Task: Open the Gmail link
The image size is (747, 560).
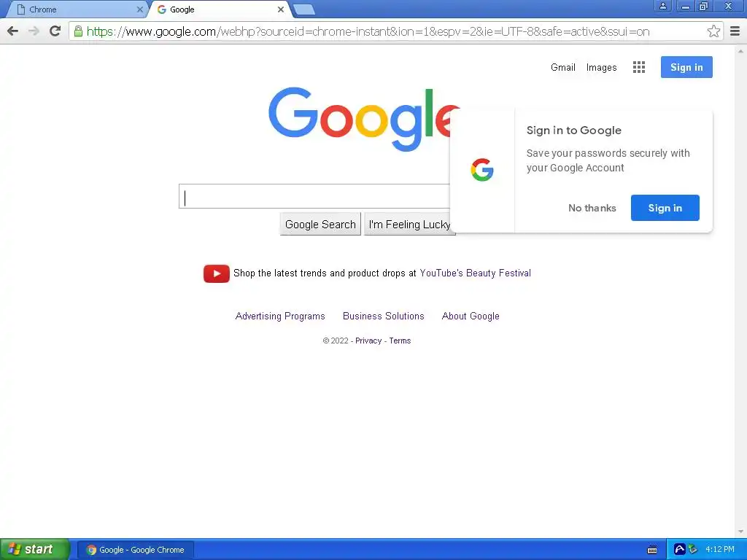Action: [x=563, y=68]
